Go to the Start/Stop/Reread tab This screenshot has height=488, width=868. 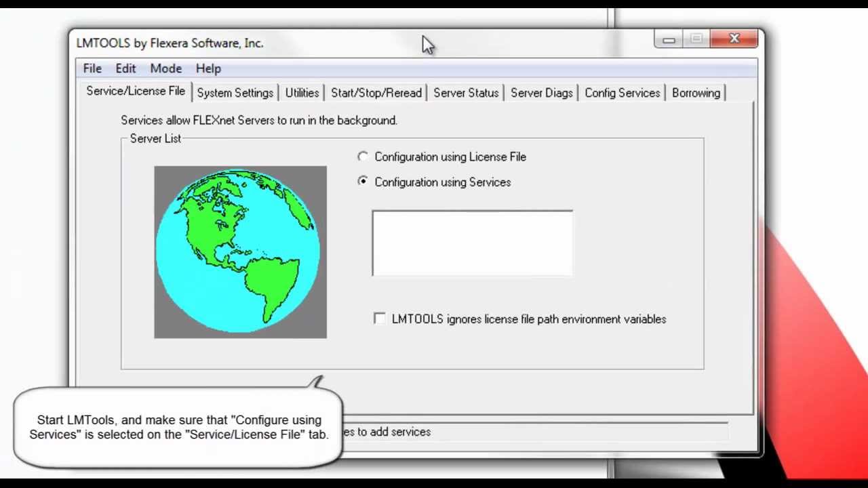[376, 93]
